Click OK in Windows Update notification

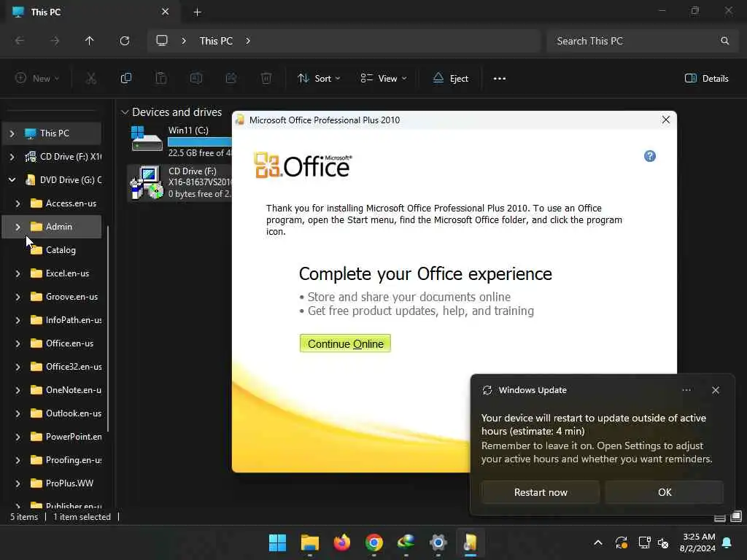point(664,492)
